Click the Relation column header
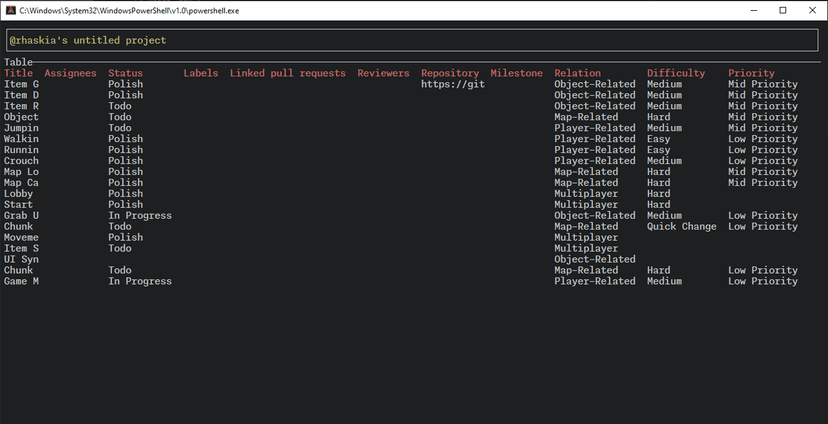This screenshot has width=828, height=424. pos(577,73)
